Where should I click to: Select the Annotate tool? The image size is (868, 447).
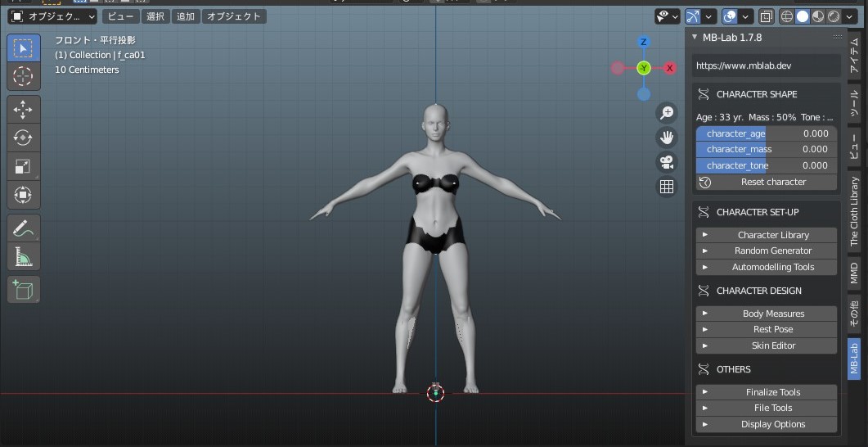(23, 228)
